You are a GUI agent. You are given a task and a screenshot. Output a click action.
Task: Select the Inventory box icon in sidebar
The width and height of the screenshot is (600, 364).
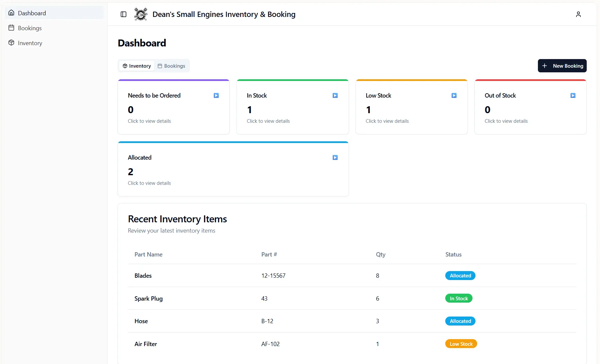(x=11, y=43)
